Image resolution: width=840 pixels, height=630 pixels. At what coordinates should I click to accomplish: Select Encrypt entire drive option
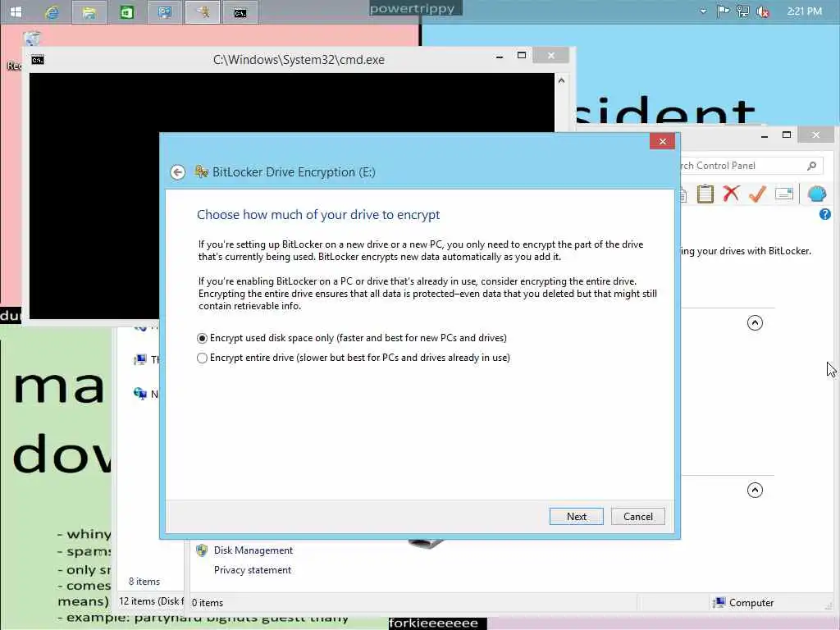pyautogui.click(x=354, y=358)
